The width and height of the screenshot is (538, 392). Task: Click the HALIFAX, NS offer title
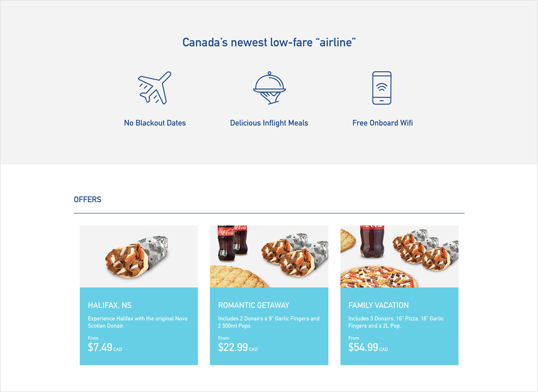click(110, 305)
